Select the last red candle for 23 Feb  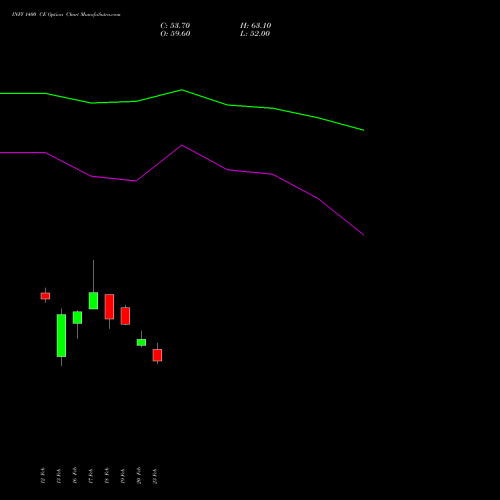click(x=157, y=355)
